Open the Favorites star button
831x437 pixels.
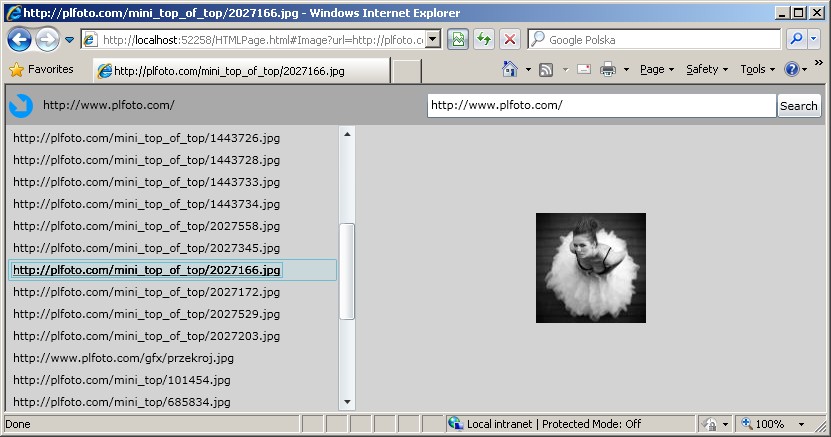(x=41, y=69)
